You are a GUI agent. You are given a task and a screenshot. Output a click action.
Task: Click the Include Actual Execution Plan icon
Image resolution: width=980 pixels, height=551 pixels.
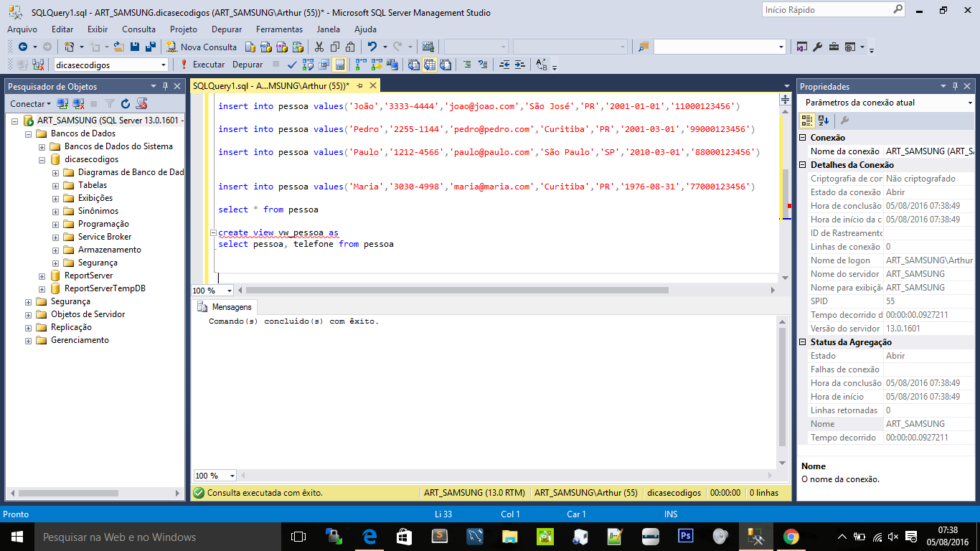(x=357, y=65)
